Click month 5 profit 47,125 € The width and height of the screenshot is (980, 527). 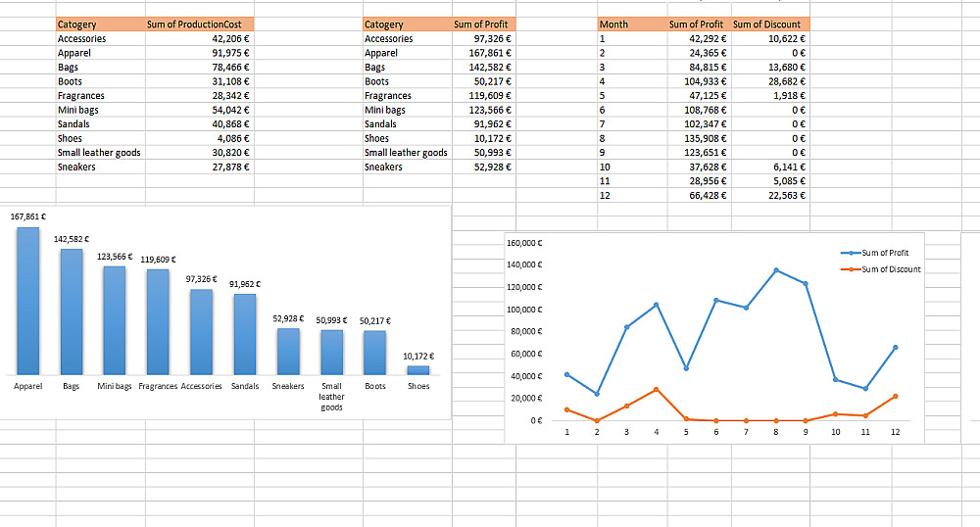pyautogui.click(x=700, y=96)
